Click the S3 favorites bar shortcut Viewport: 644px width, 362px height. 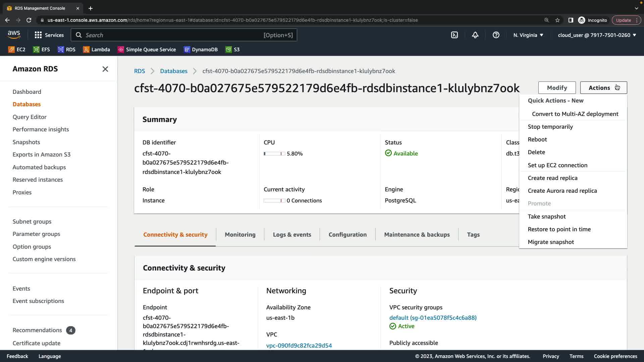click(x=233, y=50)
